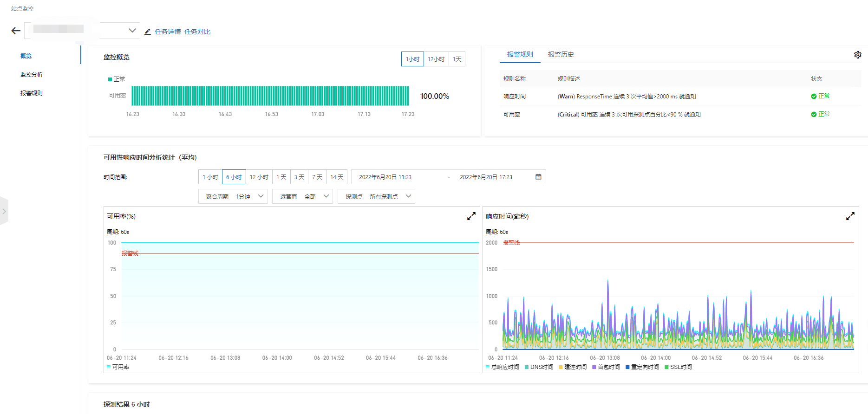
Task: Select 12小时 in monitoring overview range
Action: coord(436,59)
